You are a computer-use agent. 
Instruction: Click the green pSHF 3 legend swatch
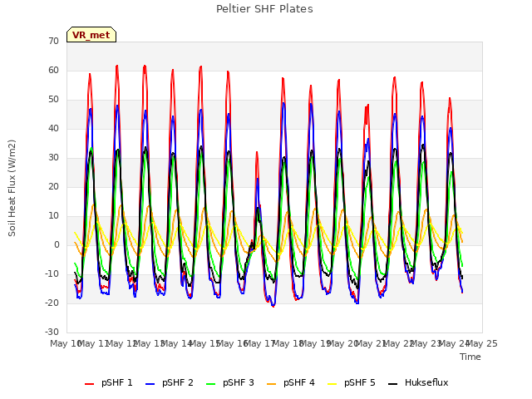pos(210,384)
